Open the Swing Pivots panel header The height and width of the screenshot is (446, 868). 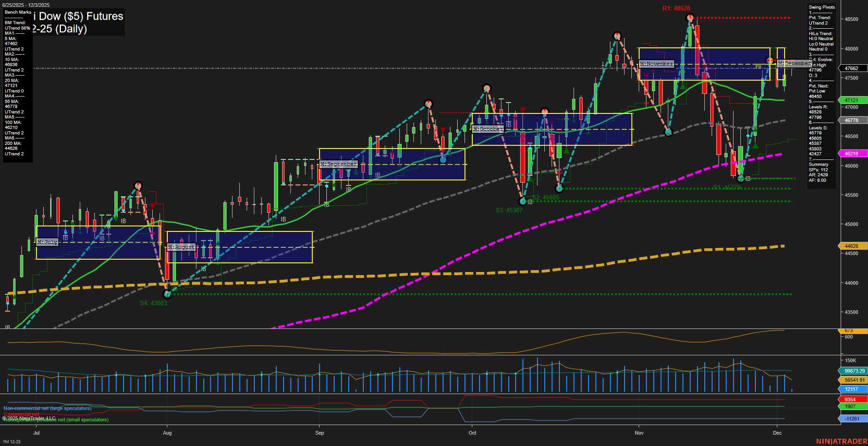tap(823, 7)
